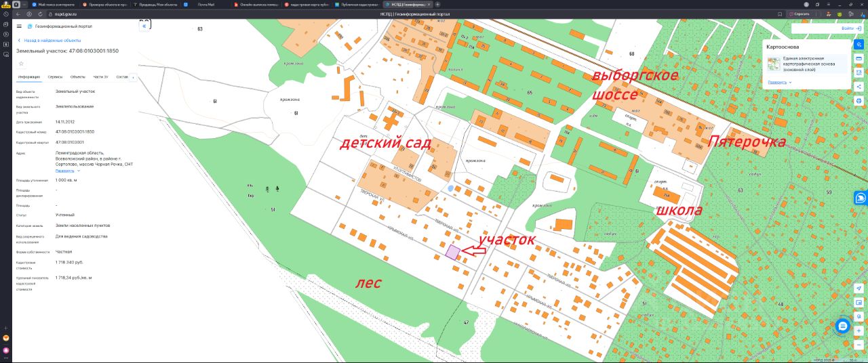Switch to the Сервисы tab

coord(55,77)
